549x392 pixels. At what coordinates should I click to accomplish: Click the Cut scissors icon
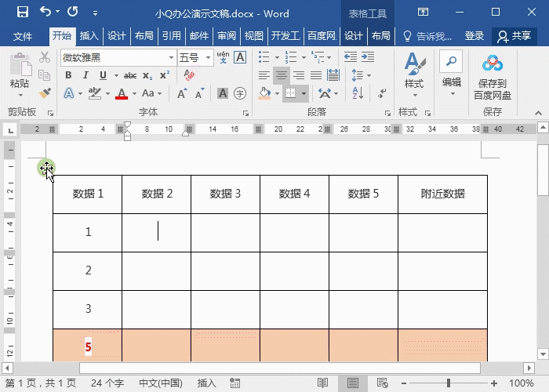coord(45,57)
